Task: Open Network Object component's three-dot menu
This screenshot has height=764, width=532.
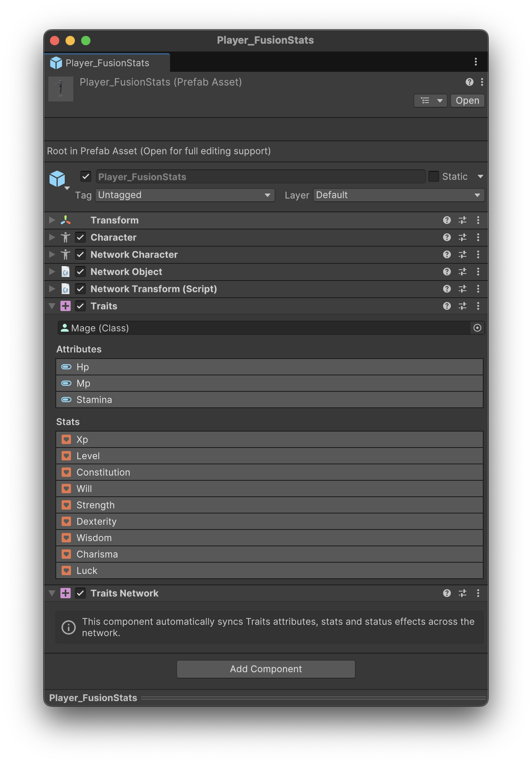Action: 478,272
